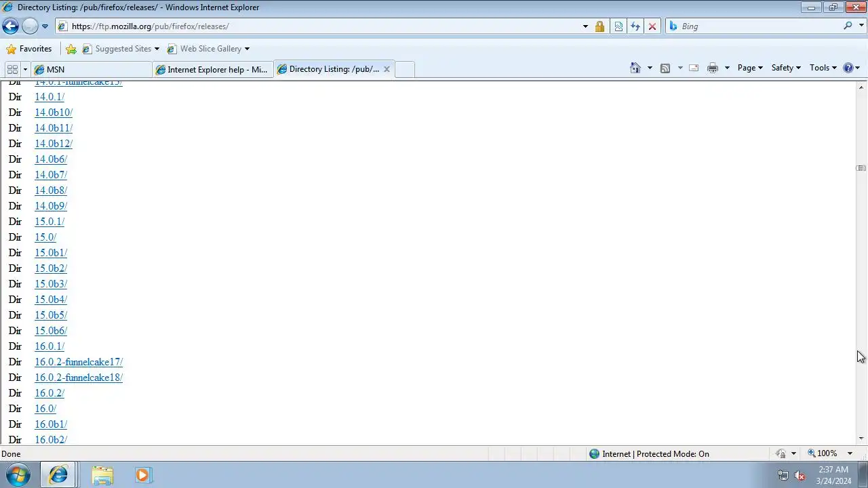The height and width of the screenshot is (488, 868).
Task: Click the privacy report status icon
Action: [x=781, y=453]
